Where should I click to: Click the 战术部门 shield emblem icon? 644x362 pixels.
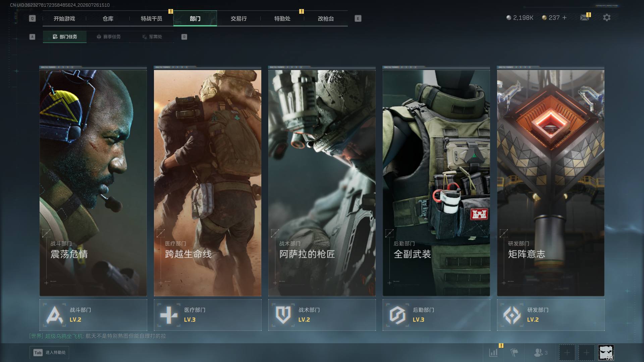(283, 315)
